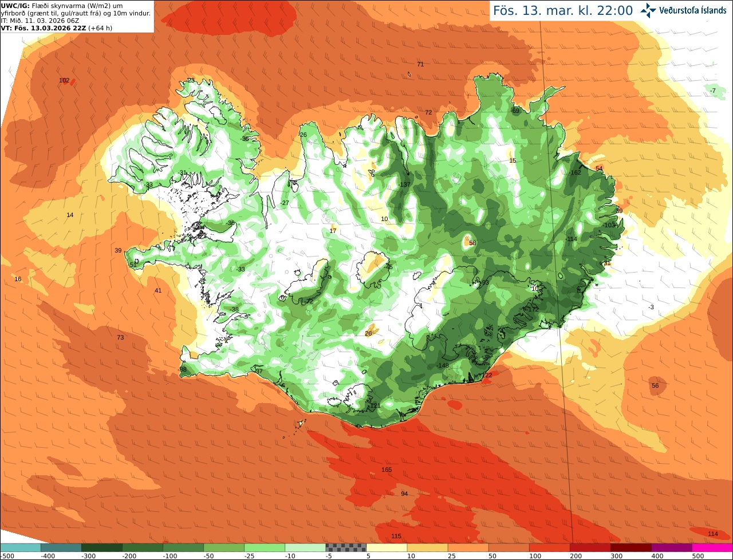The width and height of the screenshot is (733, 560).
Task: Click the map value -162 in east Iceland
Action: (575, 173)
